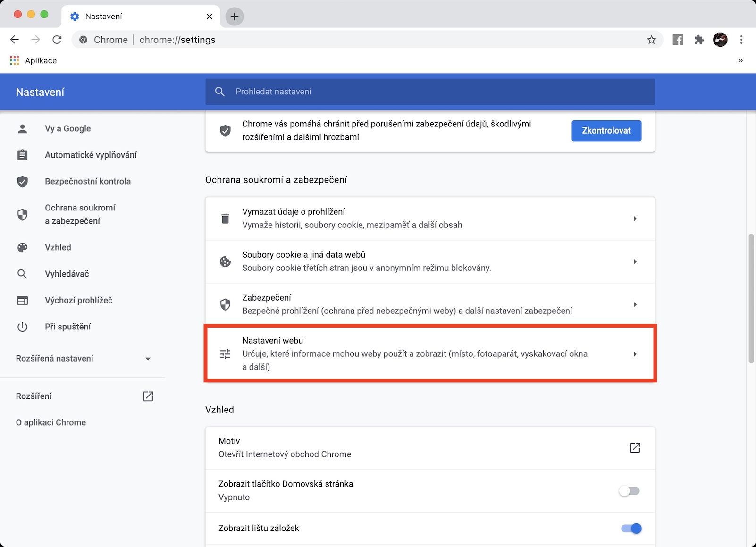Click the profile avatar icon

click(x=720, y=40)
